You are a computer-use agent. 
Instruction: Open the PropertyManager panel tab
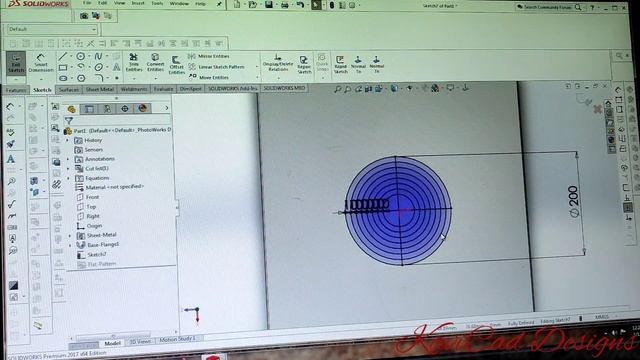89,109
